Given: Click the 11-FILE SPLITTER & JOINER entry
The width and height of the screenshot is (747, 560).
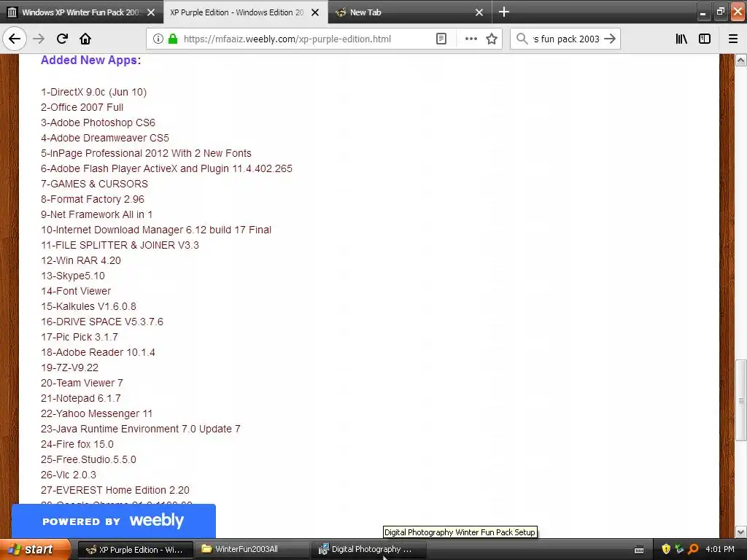Looking at the screenshot, I should coord(120,245).
